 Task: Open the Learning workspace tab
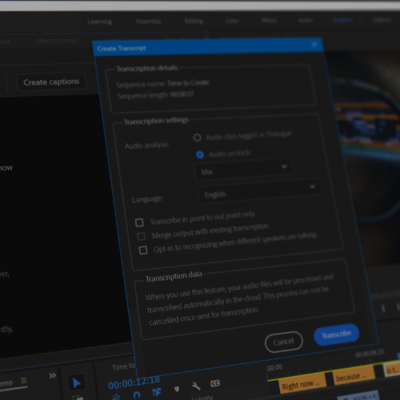100,22
